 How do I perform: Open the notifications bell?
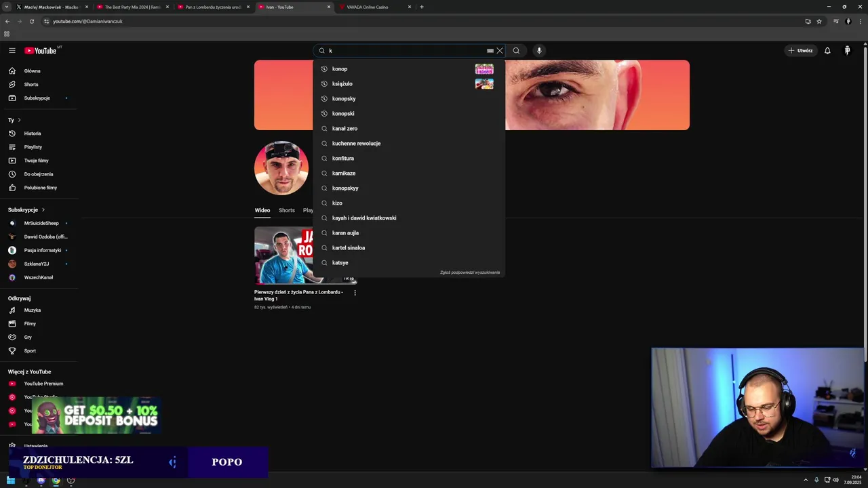click(827, 51)
